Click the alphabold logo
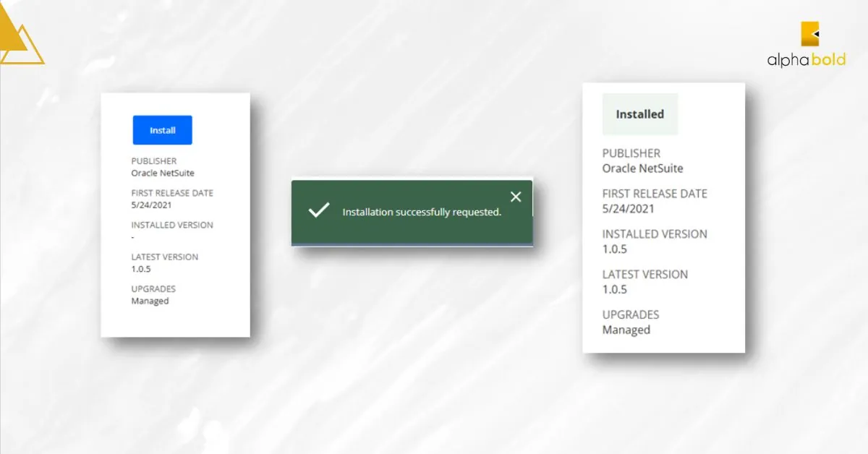Screen dimensions: 868x454 [807, 45]
